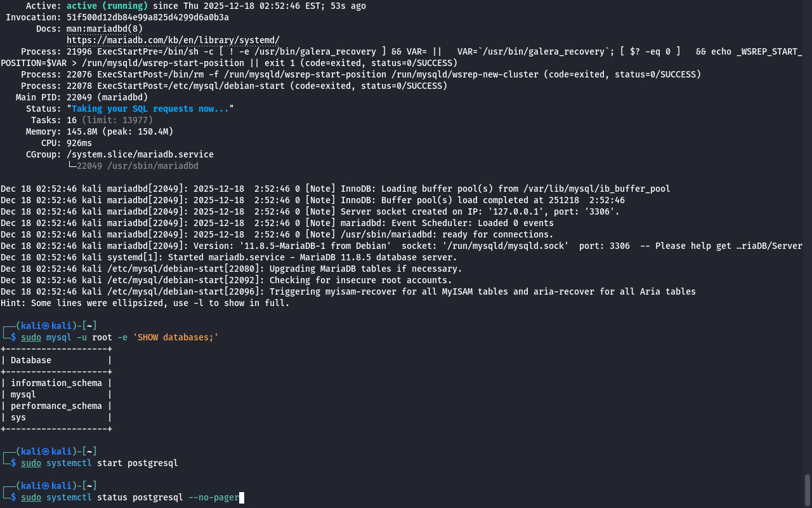Viewport: 812px width, 508px height.
Task: Click the Invocation ID hash string
Action: click(147, 17)
